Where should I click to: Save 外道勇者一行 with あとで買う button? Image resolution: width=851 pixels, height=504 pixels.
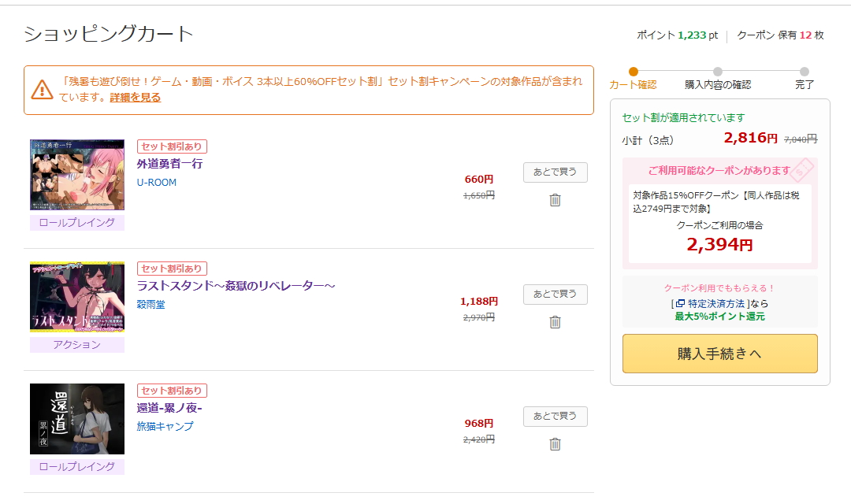(556, 172)
